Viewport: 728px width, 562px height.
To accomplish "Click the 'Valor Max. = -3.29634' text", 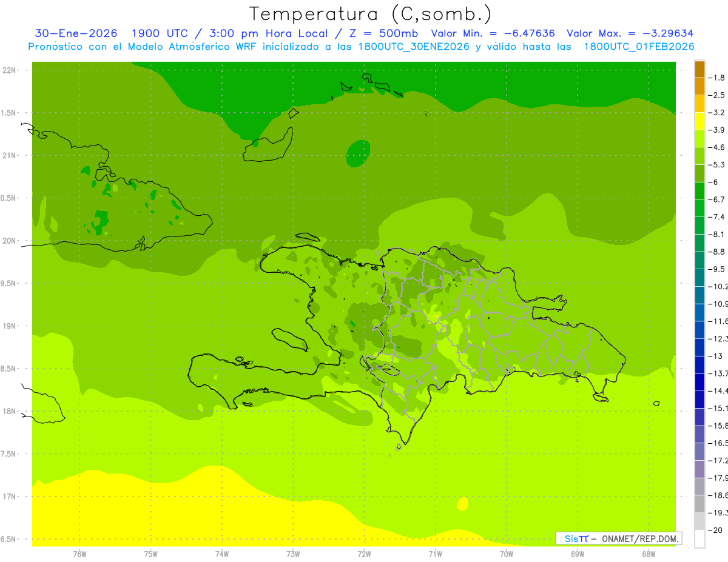I will 630,34.
